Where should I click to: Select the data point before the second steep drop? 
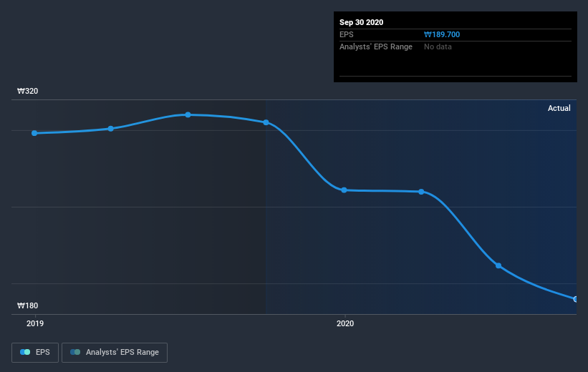click(x=422, y=192)
